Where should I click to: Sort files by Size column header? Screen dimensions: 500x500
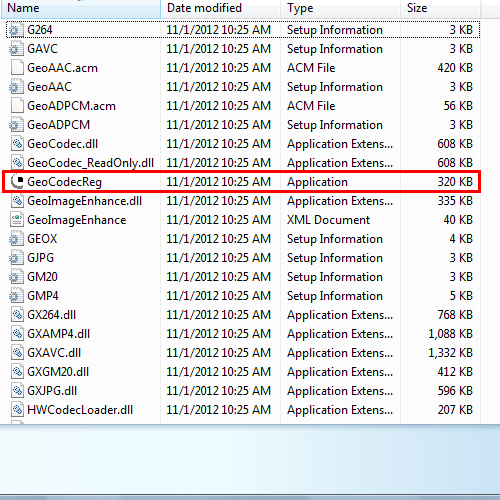tap(440, 8)
